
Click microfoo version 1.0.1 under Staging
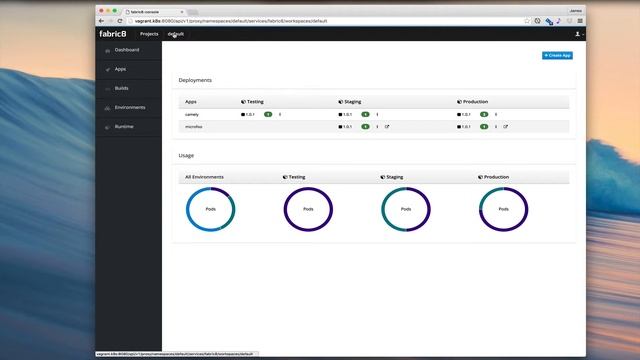345,127
